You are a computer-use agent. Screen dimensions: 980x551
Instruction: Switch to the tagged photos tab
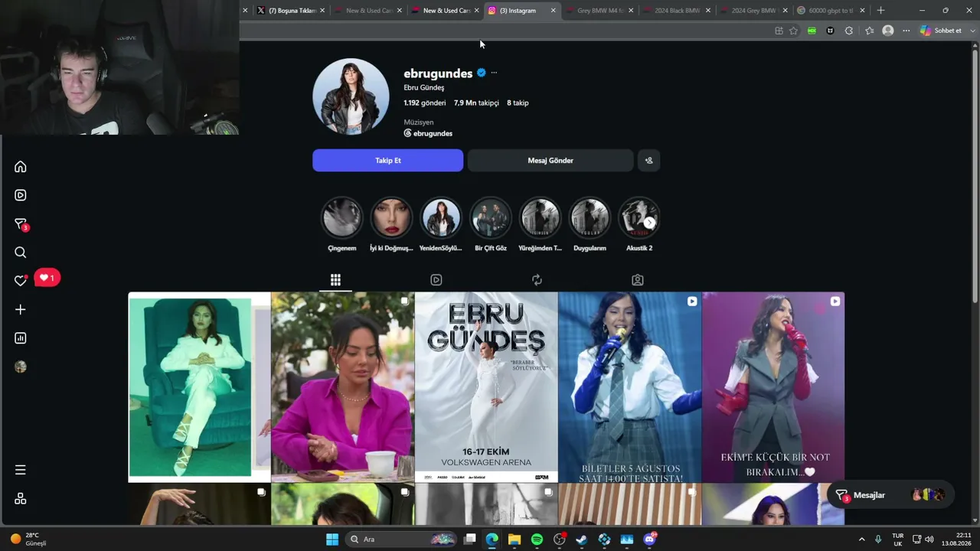(638, 280)
